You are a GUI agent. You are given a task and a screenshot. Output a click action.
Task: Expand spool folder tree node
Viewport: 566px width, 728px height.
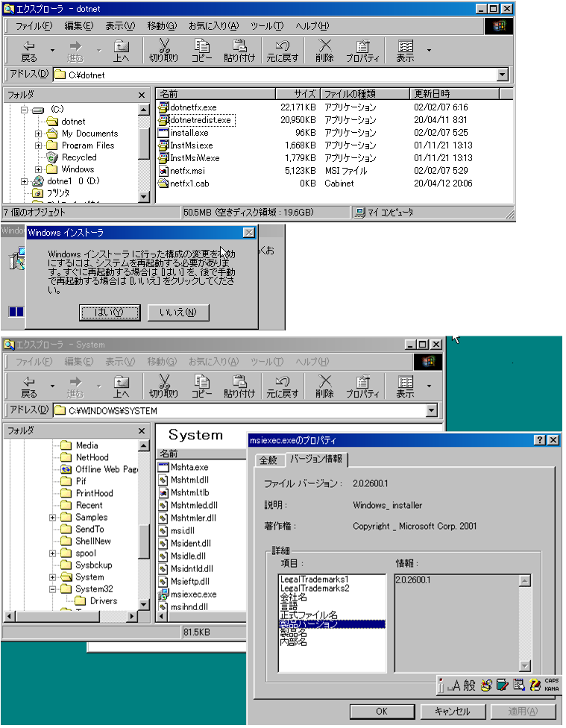point(53,553)
